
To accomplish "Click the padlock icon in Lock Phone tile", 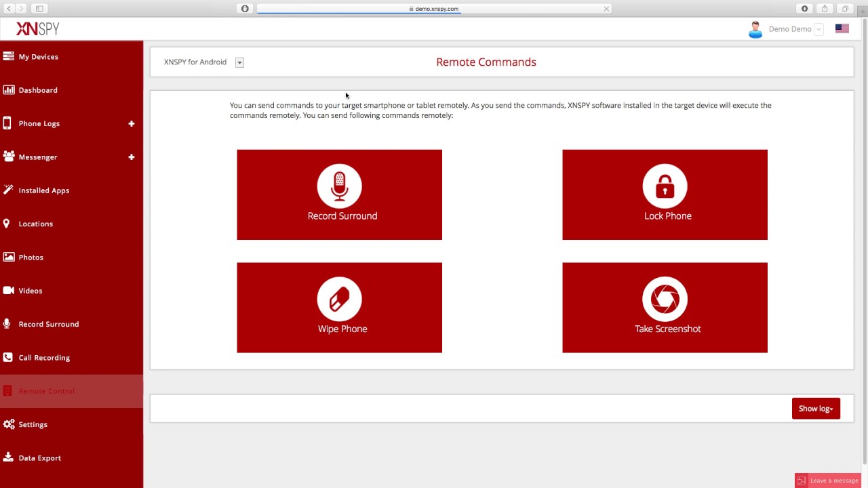I will tap(665, 186).
